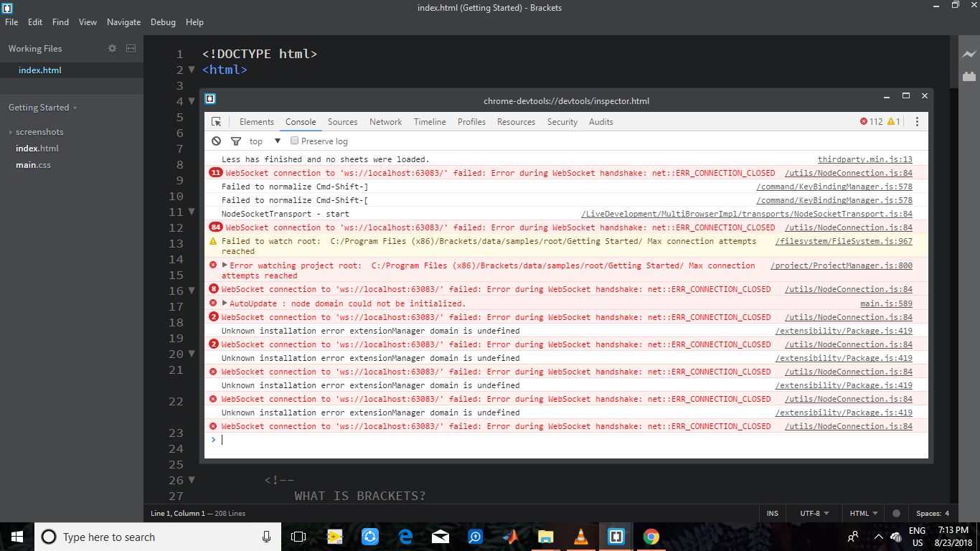Screen dimensions: 980x551
Task: Open the UTF-8 encoding dropdown
Action: pos(814,513)
